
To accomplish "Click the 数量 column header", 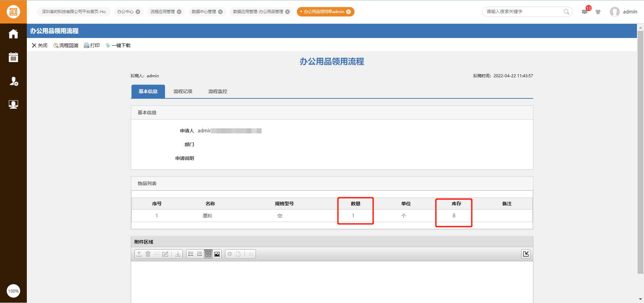I will click(356, 204).
